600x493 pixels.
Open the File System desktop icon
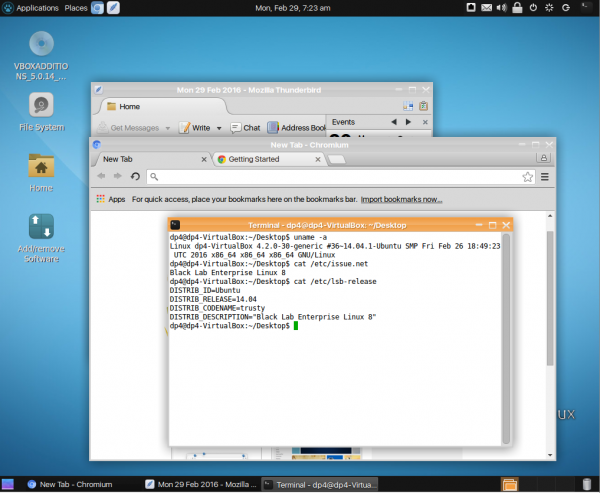41,112
